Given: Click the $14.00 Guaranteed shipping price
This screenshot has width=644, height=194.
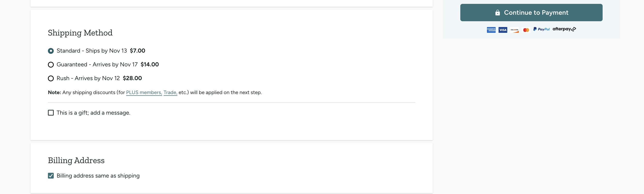Looking at the screenshot, I should [x=150, y=65].
